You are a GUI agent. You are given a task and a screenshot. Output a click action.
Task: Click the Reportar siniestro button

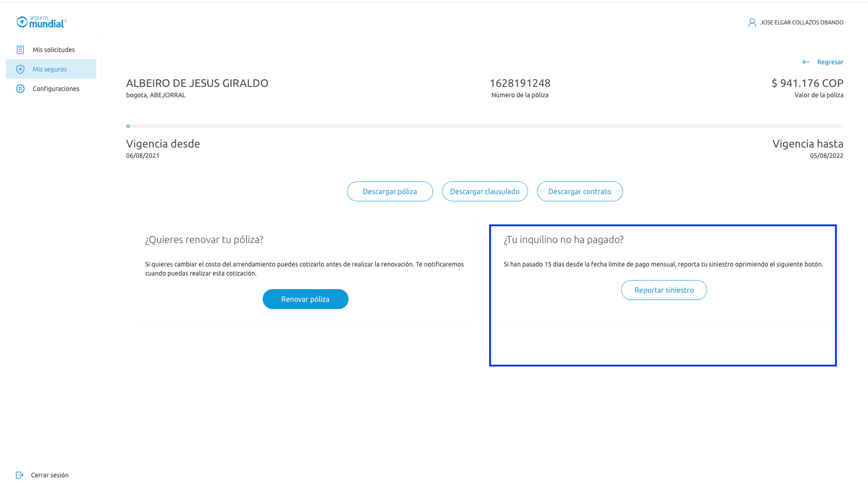(x=664, y=290)
